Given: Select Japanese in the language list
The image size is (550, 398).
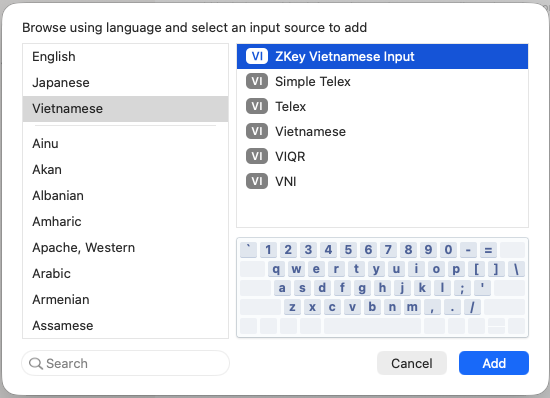Looking at the screenshot, I should tap(126, 83).
